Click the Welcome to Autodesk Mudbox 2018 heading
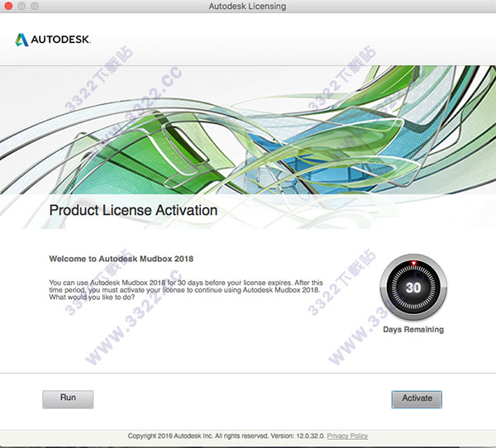496x448 pixels. (x=121, y=259)
